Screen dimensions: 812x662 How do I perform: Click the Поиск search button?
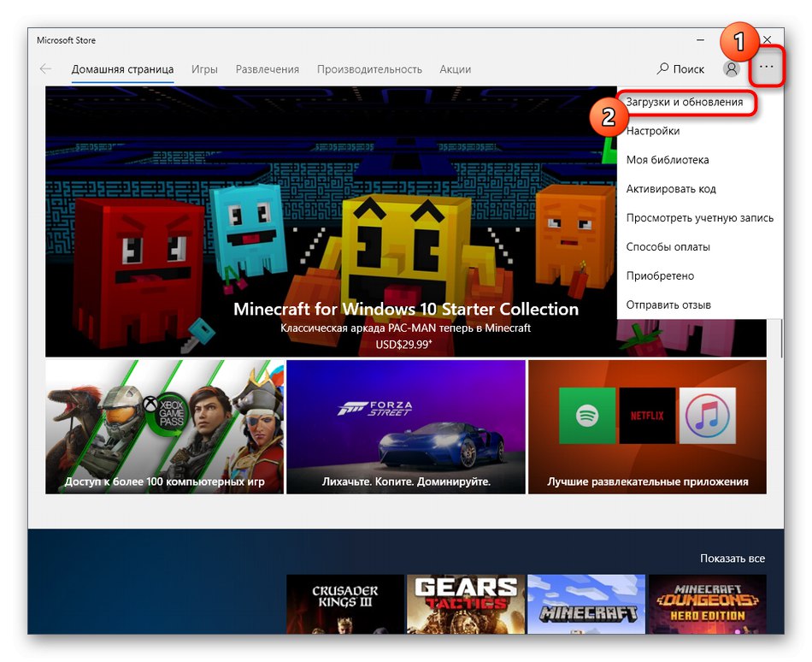pos(680,69)
